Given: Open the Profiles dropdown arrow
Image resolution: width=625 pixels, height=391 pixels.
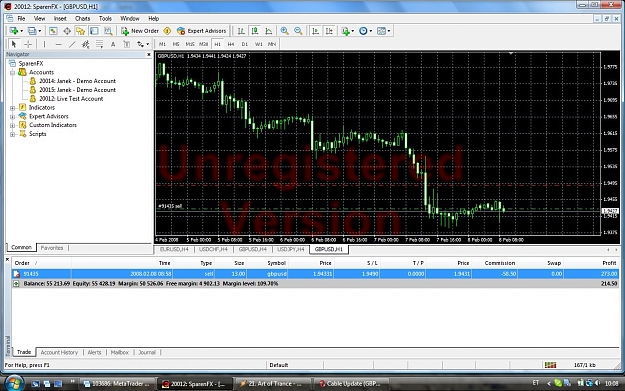Looking at the screenshot, I should pos(39,31).
